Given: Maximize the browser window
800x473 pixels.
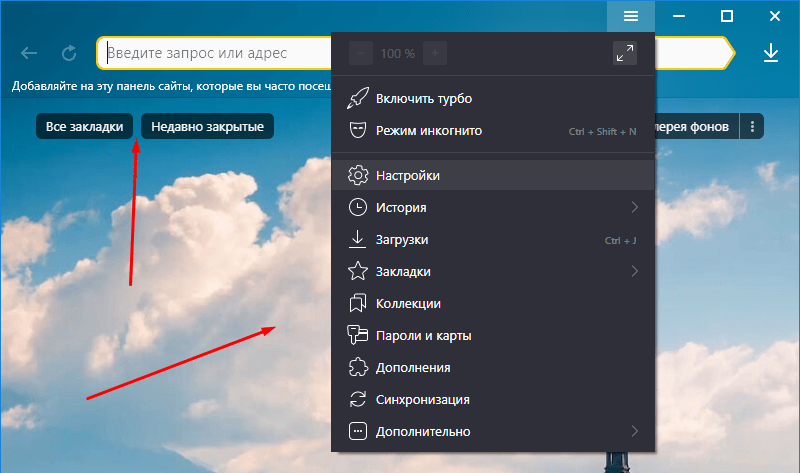Looking at the screenshot, I should pos(727,16).
